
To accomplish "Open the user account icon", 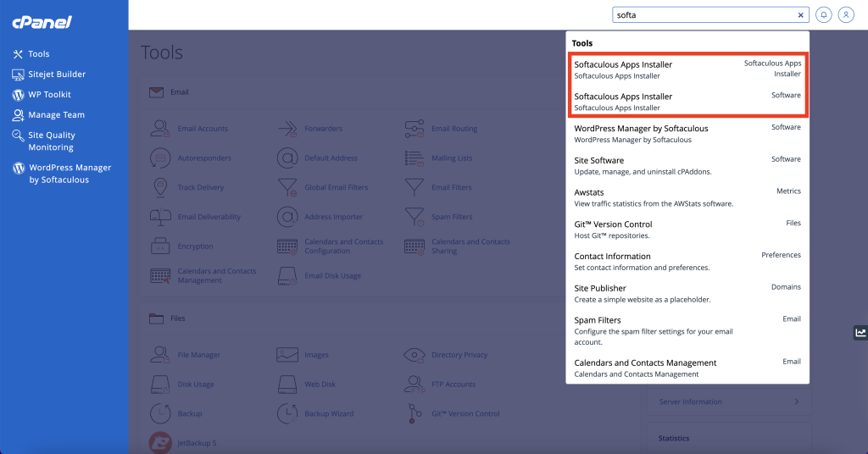I will pyautogui.click(x=846, y=15).
